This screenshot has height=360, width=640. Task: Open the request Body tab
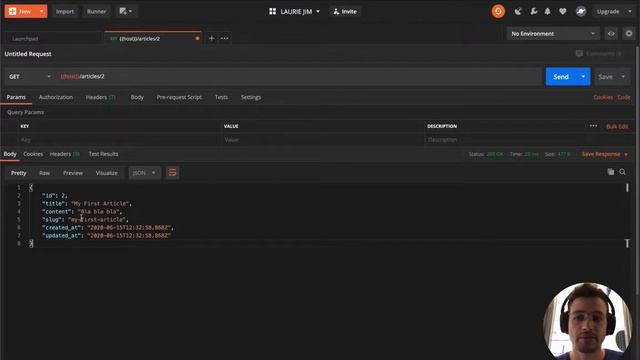(137, 97)
